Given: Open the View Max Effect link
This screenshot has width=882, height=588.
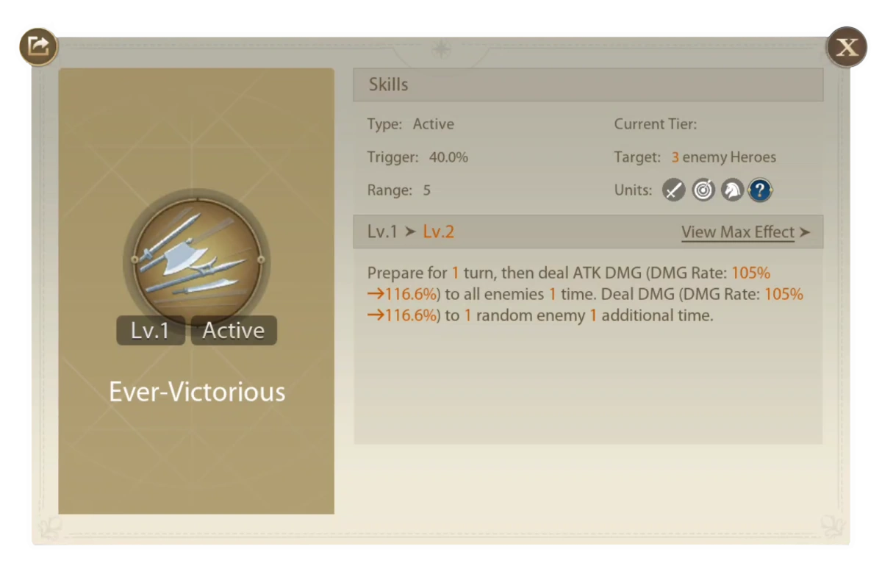Looking at the screenshot, I should tap(738, 232).
